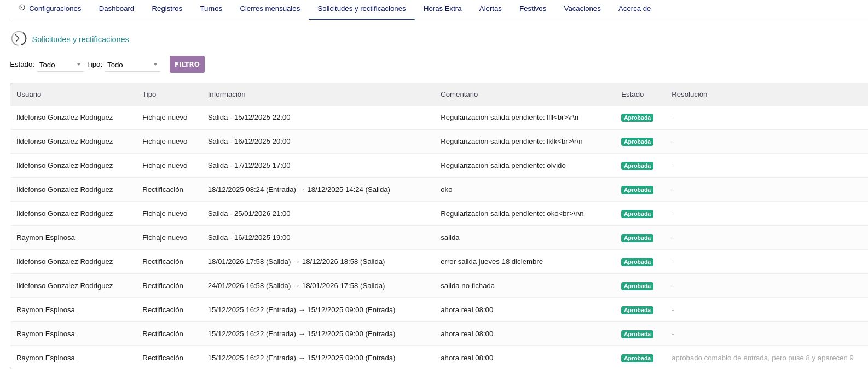Open the Tipo dropdown filter
The image size is (868, 369).
(x=132, y=65)
